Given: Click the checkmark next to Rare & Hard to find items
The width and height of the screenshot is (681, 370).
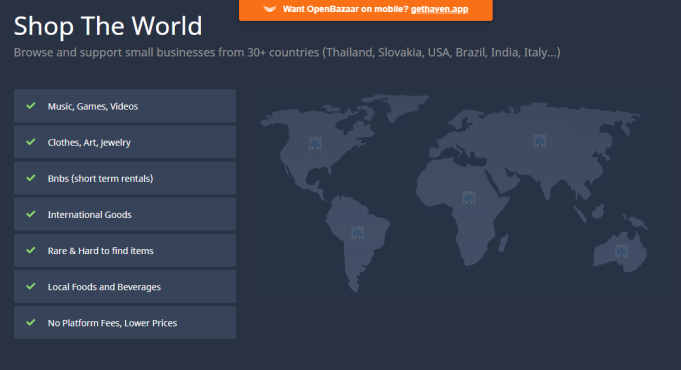Looking at the screenshot, I should [31, 250].
